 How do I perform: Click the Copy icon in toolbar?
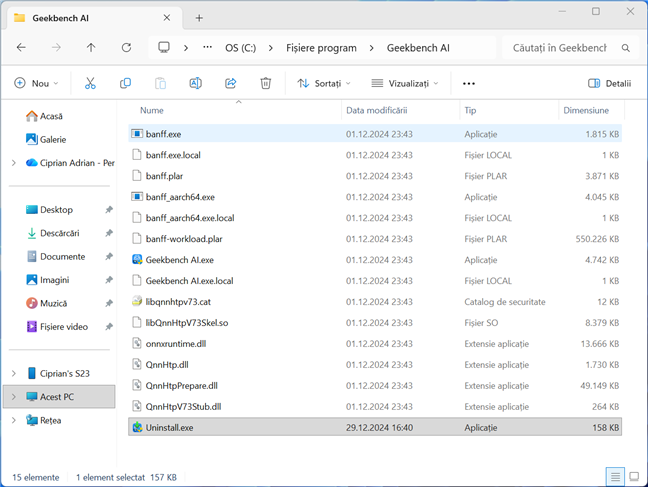pyautogui.click(x=125, y=84)
